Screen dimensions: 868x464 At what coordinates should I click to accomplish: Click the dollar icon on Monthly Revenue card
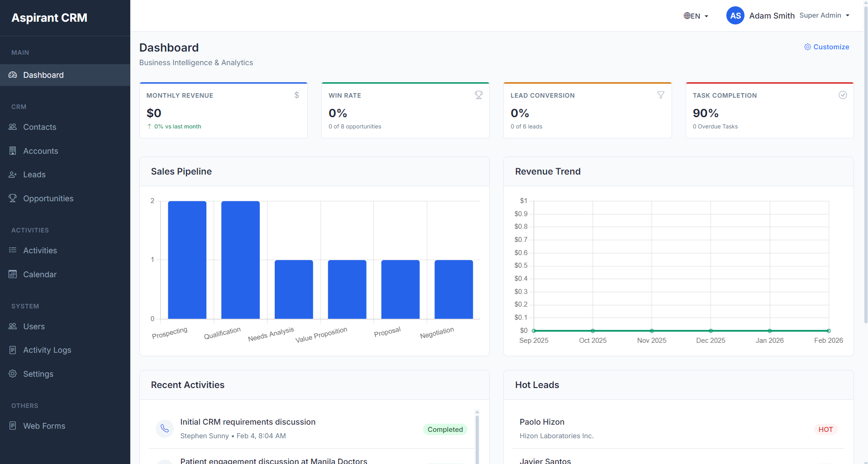pyautogui.click(x=296, y=95)
